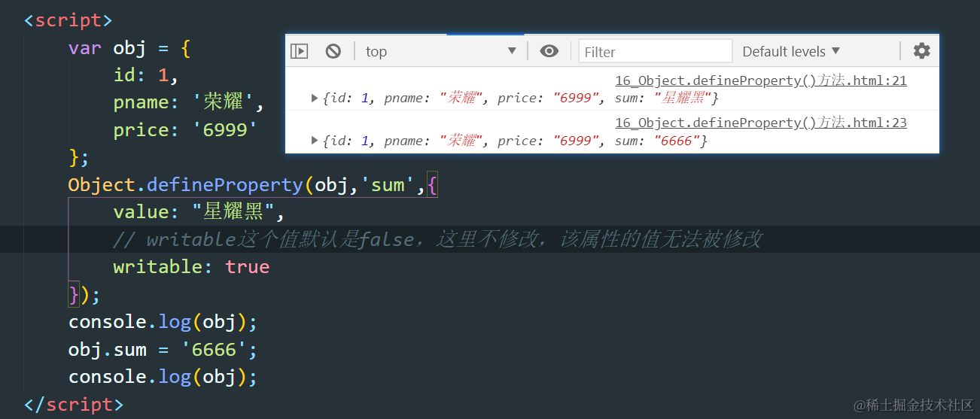Screen dimensions: 980x419
Task: Toggle the console sidebar panel icon
Action: point(300,51)
